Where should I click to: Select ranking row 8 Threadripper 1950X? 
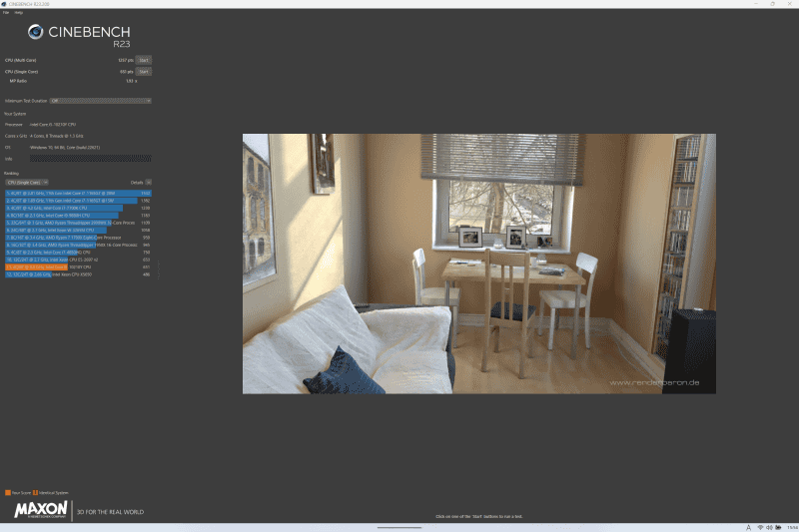coord(79,245)
